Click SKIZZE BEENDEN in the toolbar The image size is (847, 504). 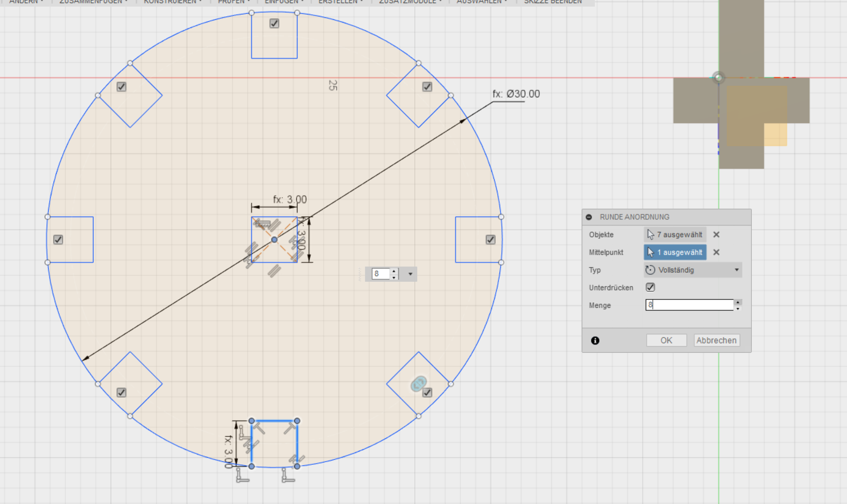[552, 2]
